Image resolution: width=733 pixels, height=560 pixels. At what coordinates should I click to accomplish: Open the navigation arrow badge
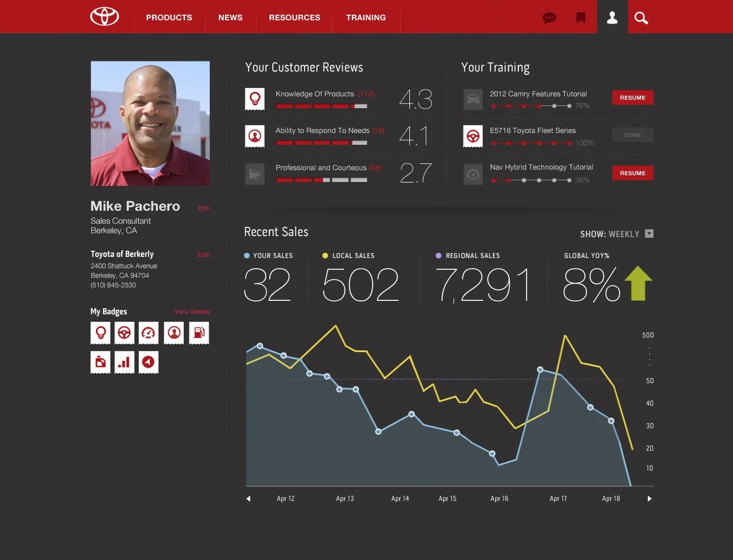[x=148, y=362]
